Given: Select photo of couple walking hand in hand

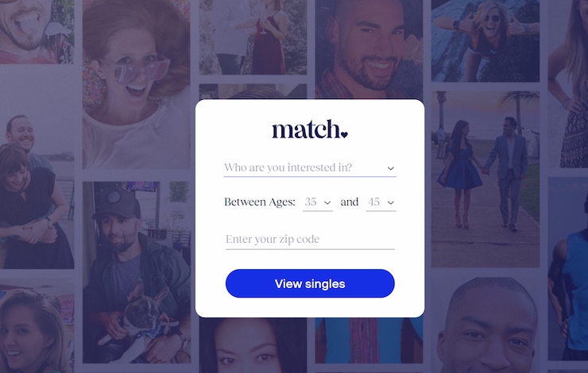Looking at the screenshot, I should 485,179.
